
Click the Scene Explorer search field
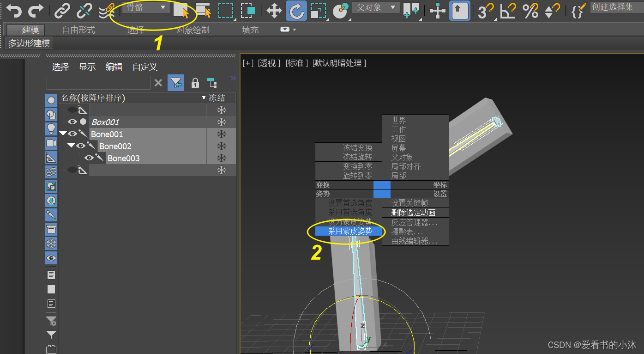pos(98,83)
